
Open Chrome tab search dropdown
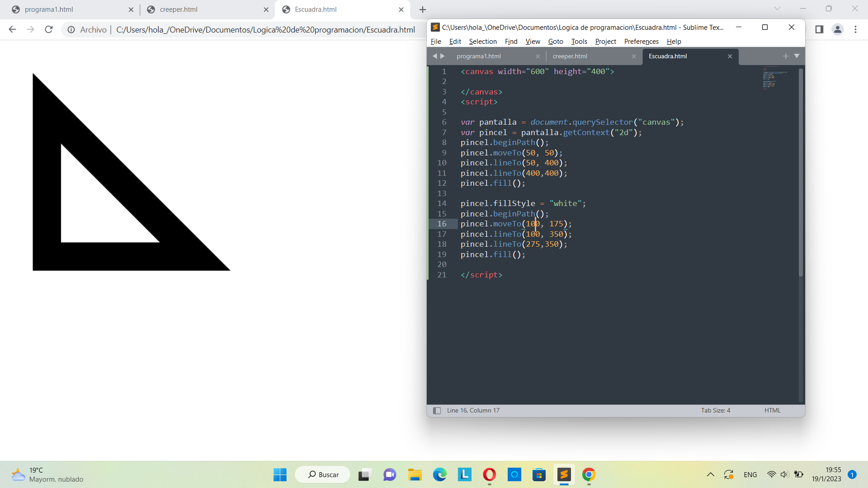pos(777,9)
